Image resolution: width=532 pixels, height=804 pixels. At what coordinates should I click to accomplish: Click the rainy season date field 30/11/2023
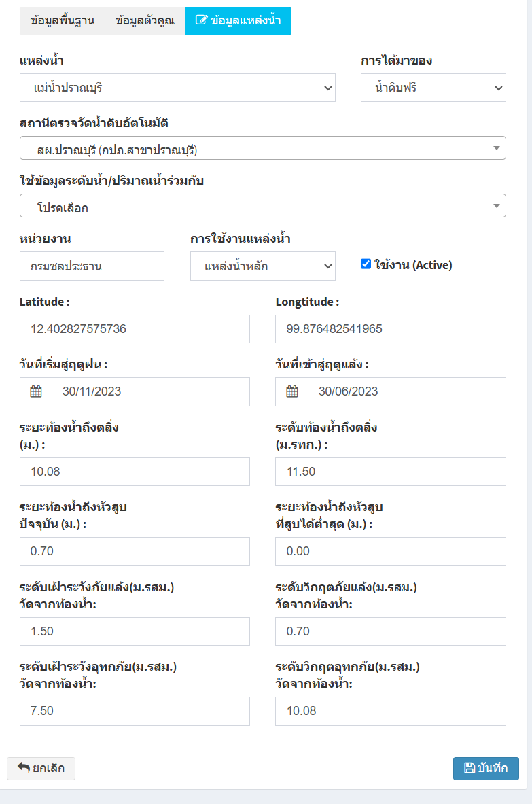click(151, 391)
